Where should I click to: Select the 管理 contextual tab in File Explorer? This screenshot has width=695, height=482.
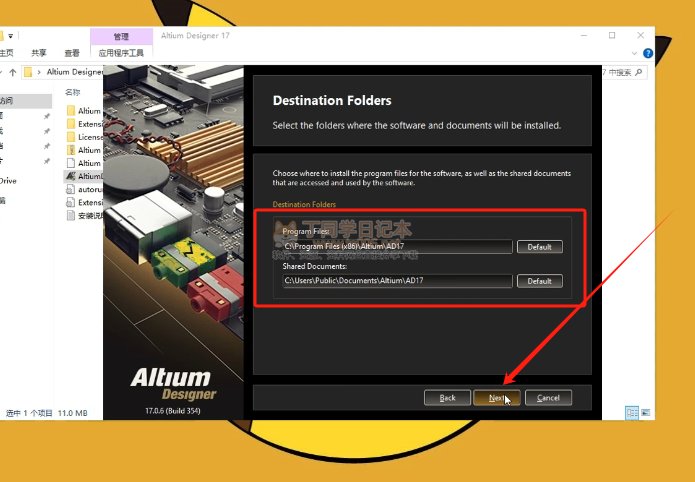coord(121,36)
